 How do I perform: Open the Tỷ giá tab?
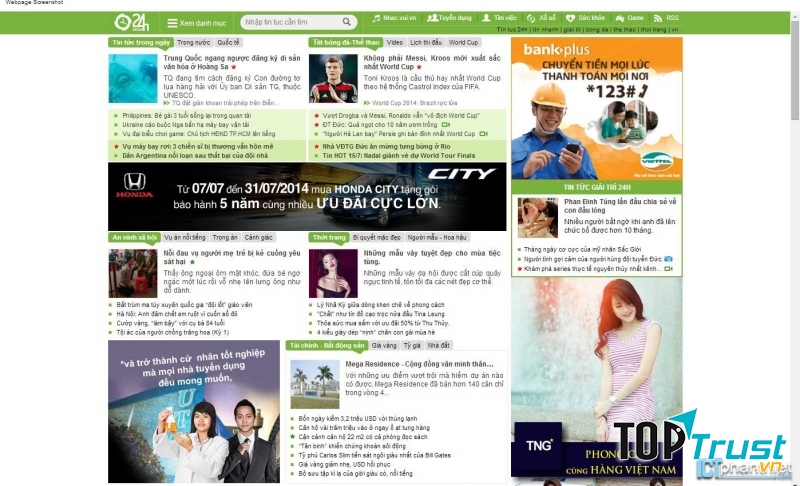tap(412, 346)
